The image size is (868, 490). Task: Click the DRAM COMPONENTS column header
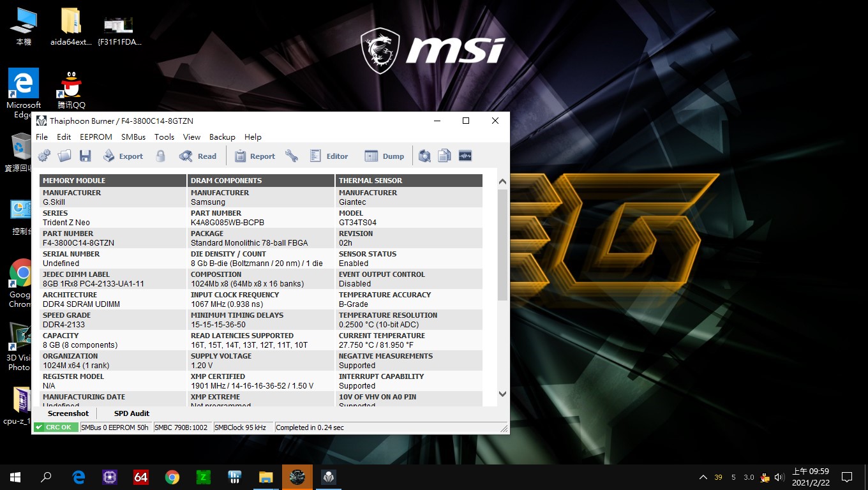point(261,181)
